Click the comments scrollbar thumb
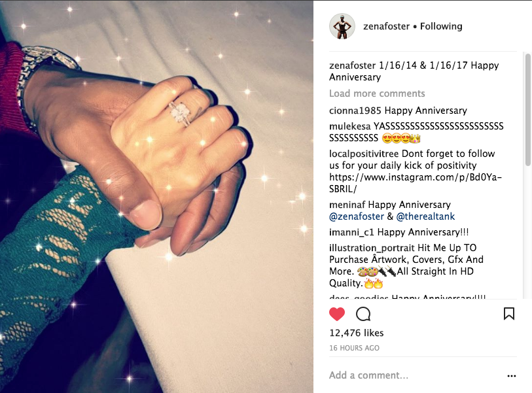This screenshot has height=393, width=532. point(527,109)
